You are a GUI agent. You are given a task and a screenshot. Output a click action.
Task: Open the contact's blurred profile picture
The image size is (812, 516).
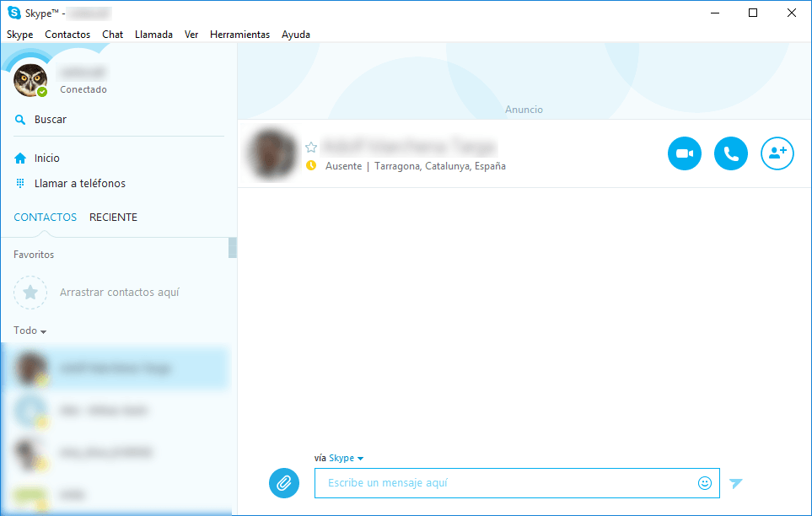click(272, 153)
